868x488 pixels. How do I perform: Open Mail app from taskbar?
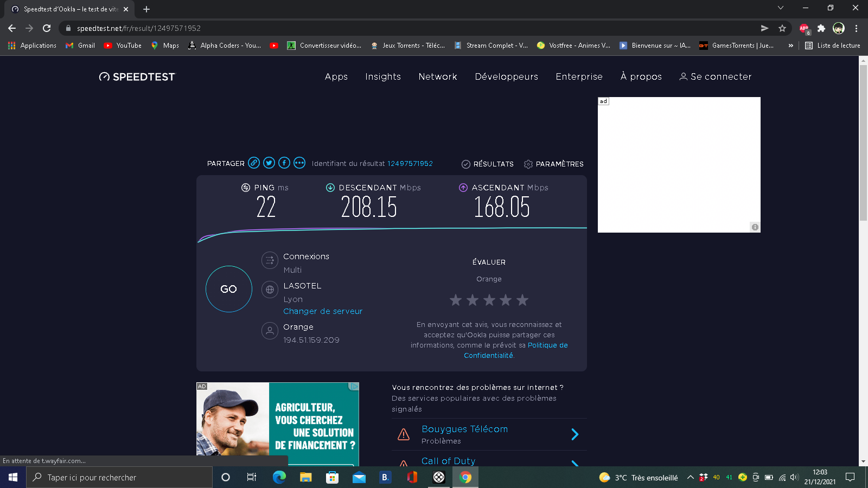point(359,477)
